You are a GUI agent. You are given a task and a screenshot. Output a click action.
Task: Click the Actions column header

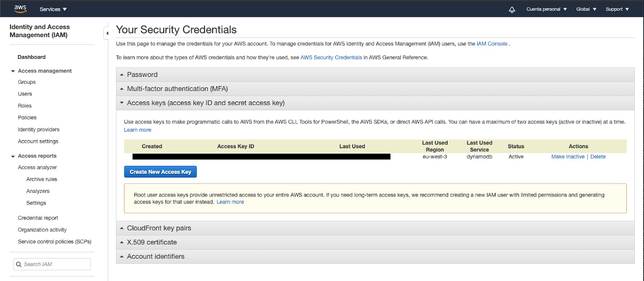(x=578, y=147)
